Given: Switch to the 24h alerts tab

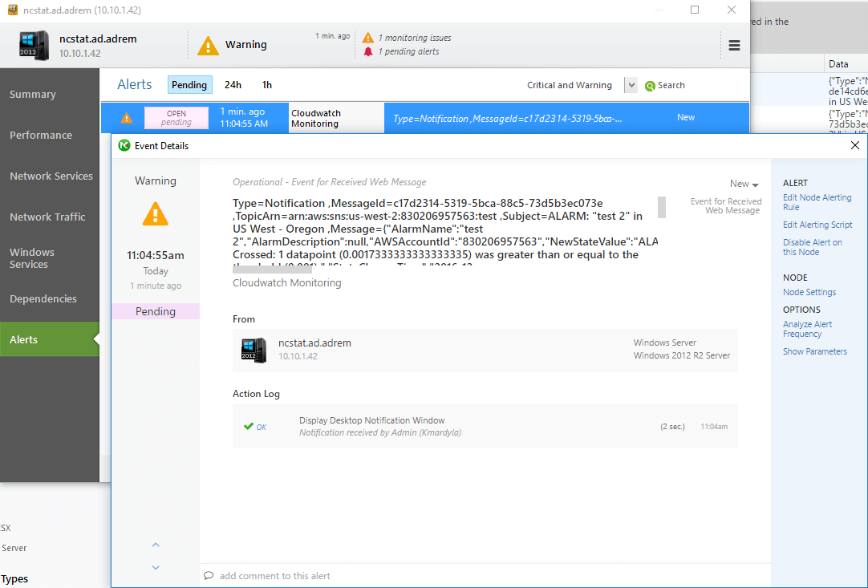Looking at the screenshot, I should tap(233, 84).
